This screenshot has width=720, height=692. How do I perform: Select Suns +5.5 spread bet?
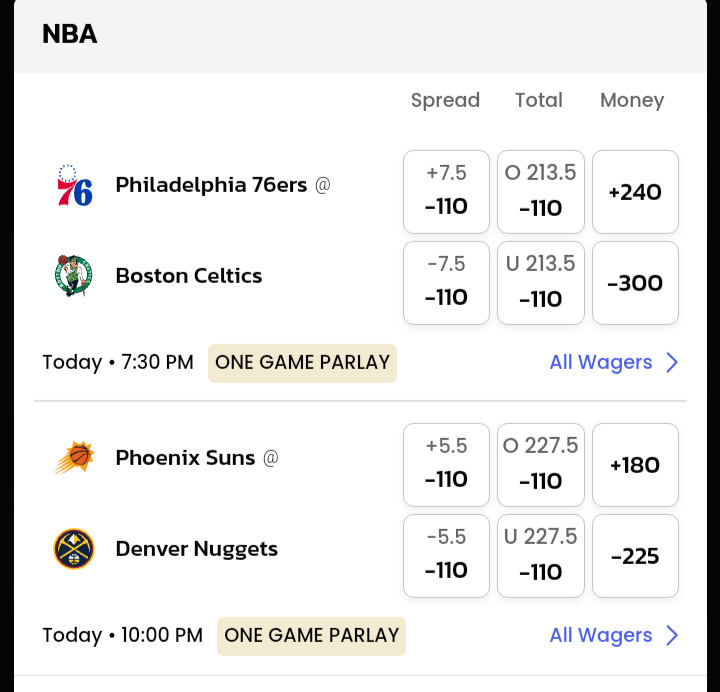446,464
